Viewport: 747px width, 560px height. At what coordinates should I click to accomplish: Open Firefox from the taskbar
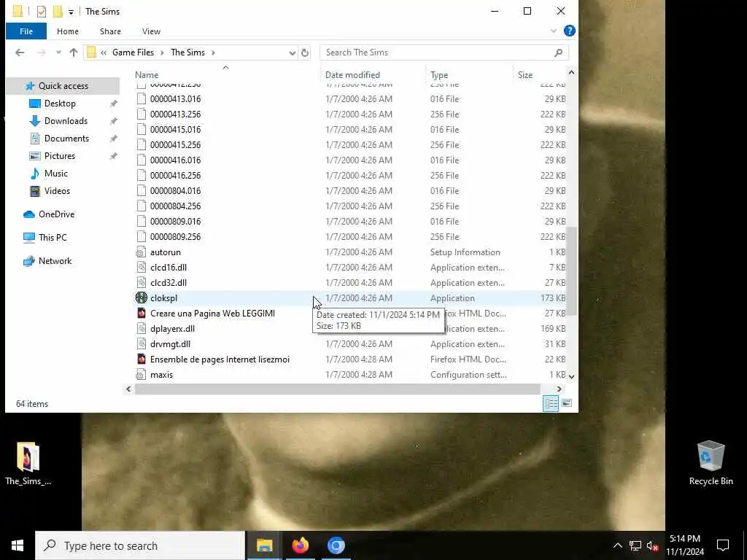(300, 545)
